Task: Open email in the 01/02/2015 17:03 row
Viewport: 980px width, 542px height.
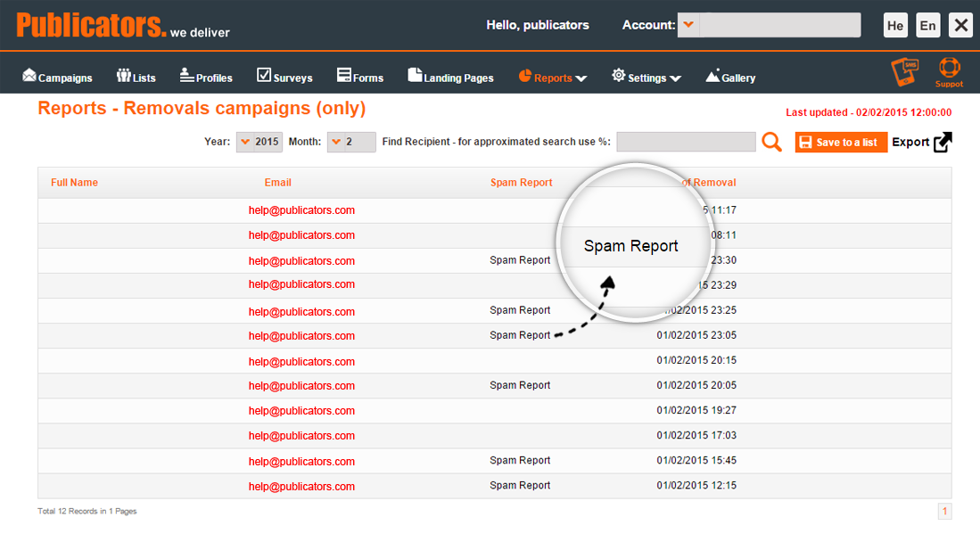Action: [x=302, y=436]
